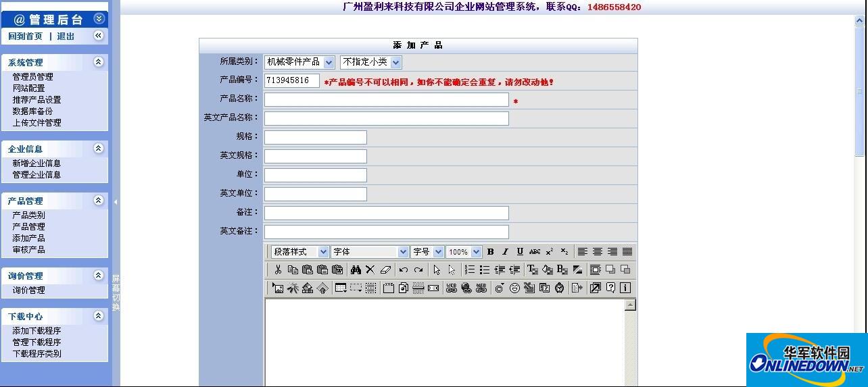Open 审核产品 in the sidebar
Viewport: 868px width, 387px height.
[x=28, y=250]
